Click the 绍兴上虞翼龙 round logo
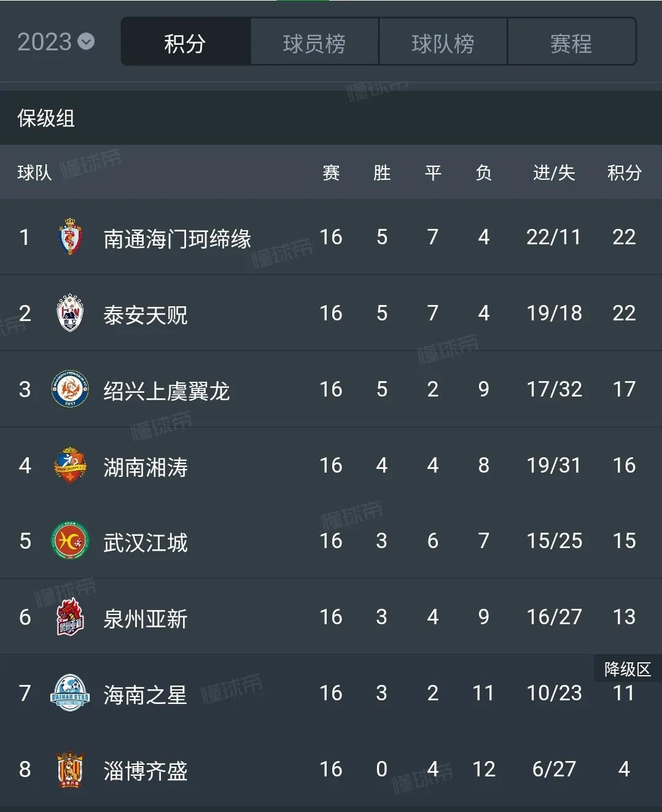The image size is (662, 812). click(70, 389)
